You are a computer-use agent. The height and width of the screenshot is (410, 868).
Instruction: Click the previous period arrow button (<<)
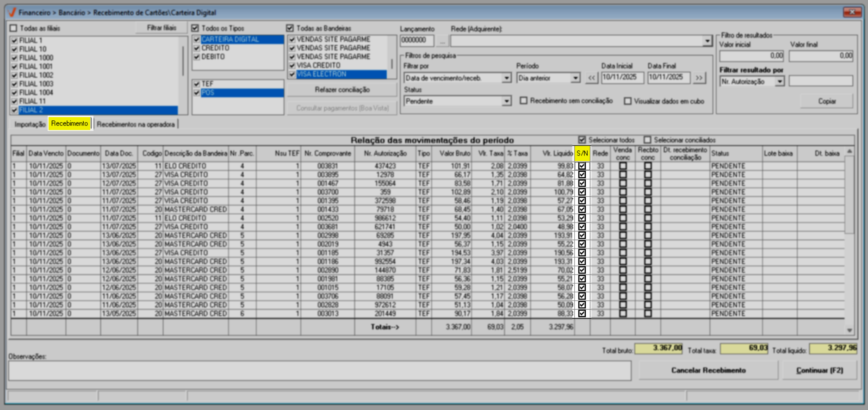(591, 78)
